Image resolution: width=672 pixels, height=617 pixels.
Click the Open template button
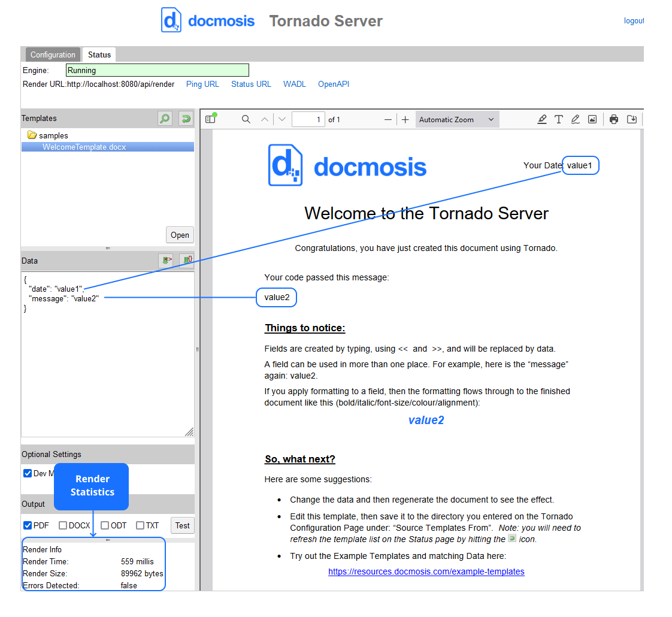tap(180, 235)
